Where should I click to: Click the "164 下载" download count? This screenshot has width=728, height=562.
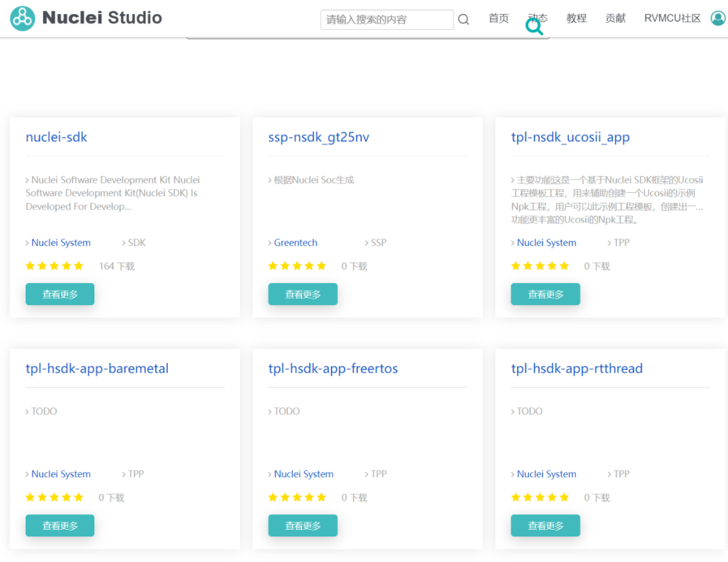117,266
